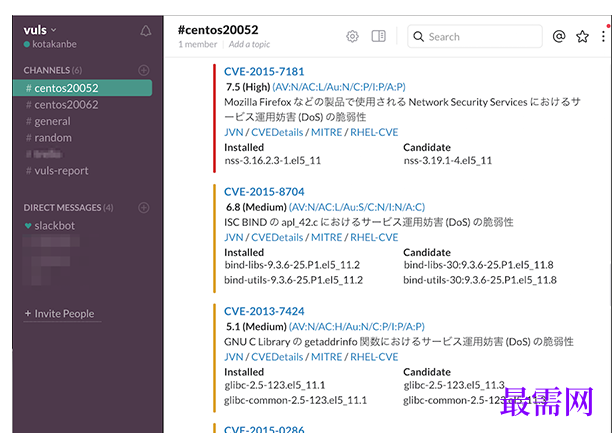The image size is (612, 433).
Task: Open JVN link under CVE-2015-8704
Action: point(234,237)
